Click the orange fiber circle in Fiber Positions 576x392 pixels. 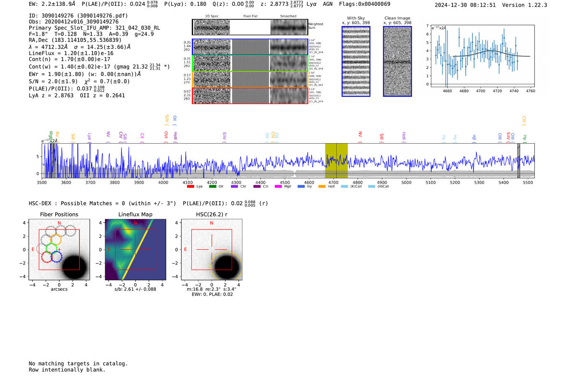(x=56, y=240)
